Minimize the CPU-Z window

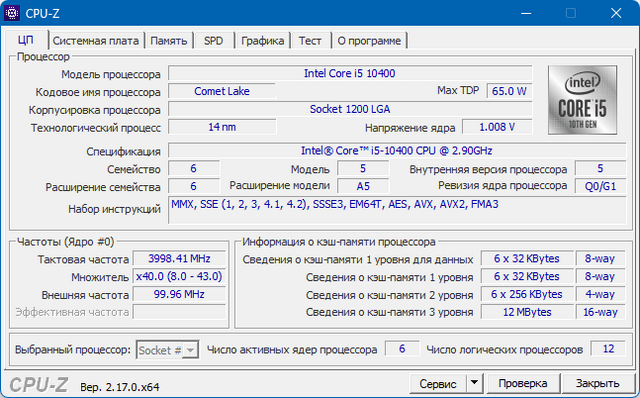526,13
